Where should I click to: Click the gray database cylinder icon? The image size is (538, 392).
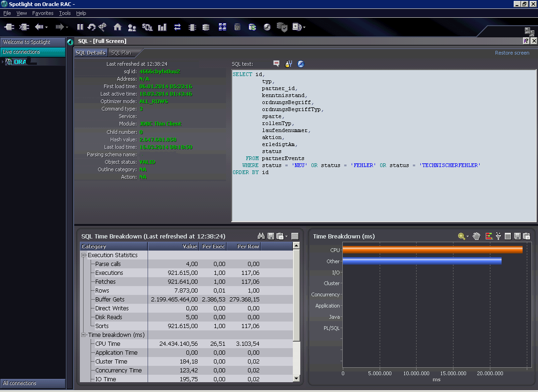(237, 27)
